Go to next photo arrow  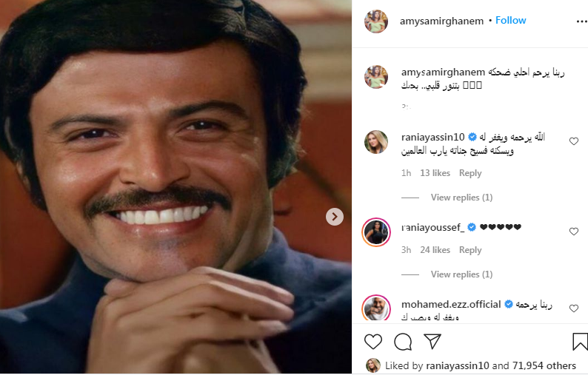335,217
